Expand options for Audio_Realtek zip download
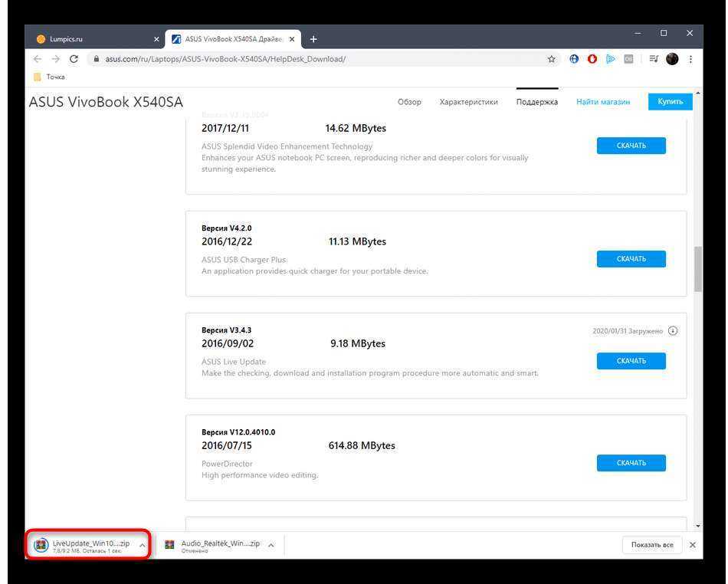Screen dimensions: 728x584 271,545
